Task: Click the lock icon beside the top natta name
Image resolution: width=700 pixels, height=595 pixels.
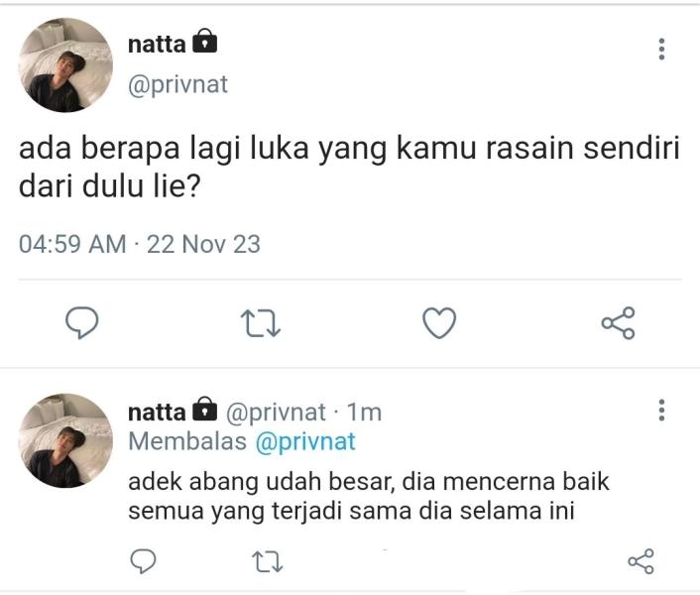Action: click(205, 43)
